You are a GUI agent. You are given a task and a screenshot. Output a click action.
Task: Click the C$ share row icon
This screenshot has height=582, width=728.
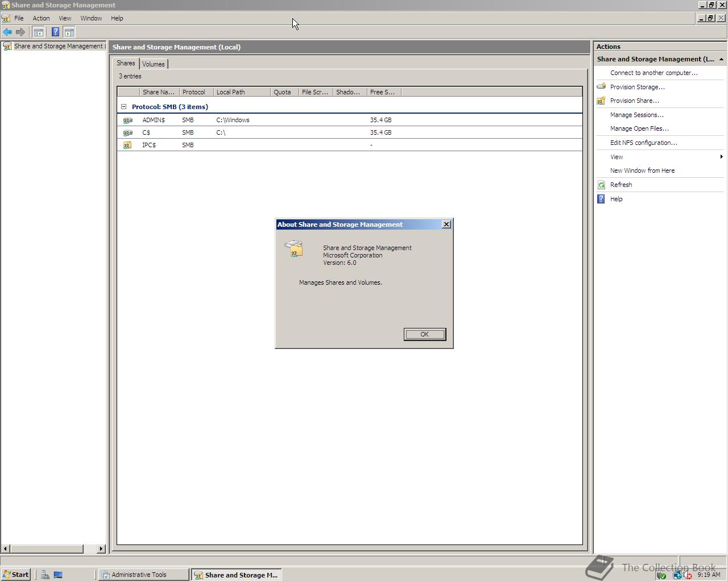tap(128, 132)
